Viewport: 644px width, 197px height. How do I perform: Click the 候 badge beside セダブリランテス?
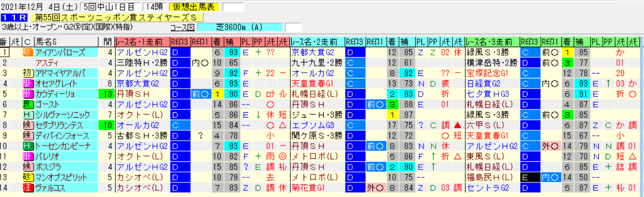(28, 124)
